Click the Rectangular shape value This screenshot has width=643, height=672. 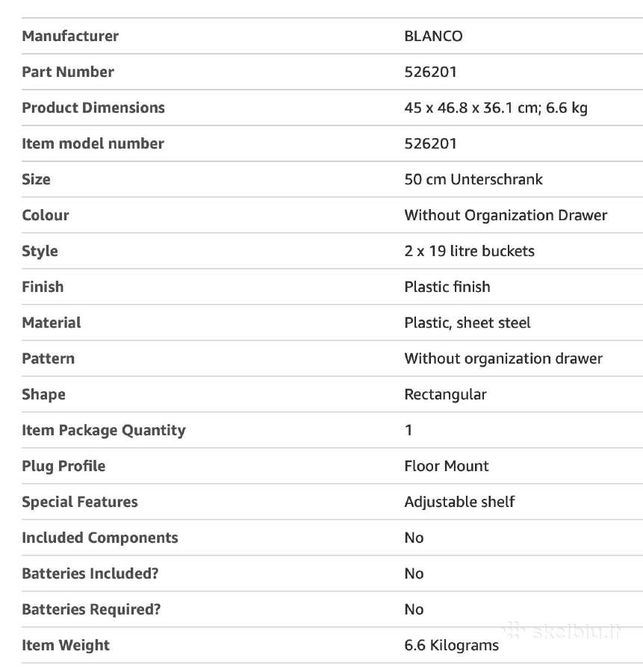click(445, 395)
